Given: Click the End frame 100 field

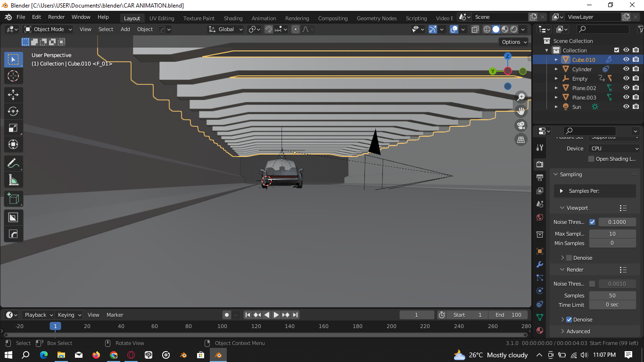Looking at the screenshot, I should (508, 315).
